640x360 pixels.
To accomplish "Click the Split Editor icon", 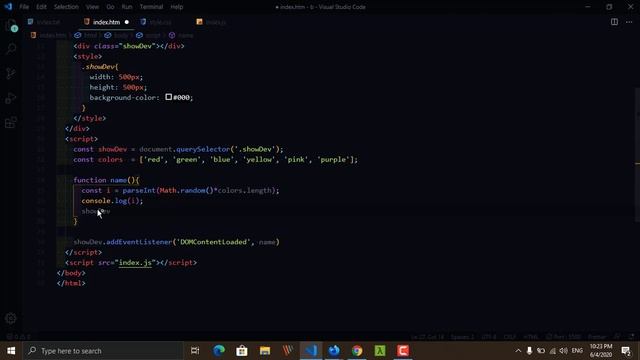I will [x=614, y=22].
